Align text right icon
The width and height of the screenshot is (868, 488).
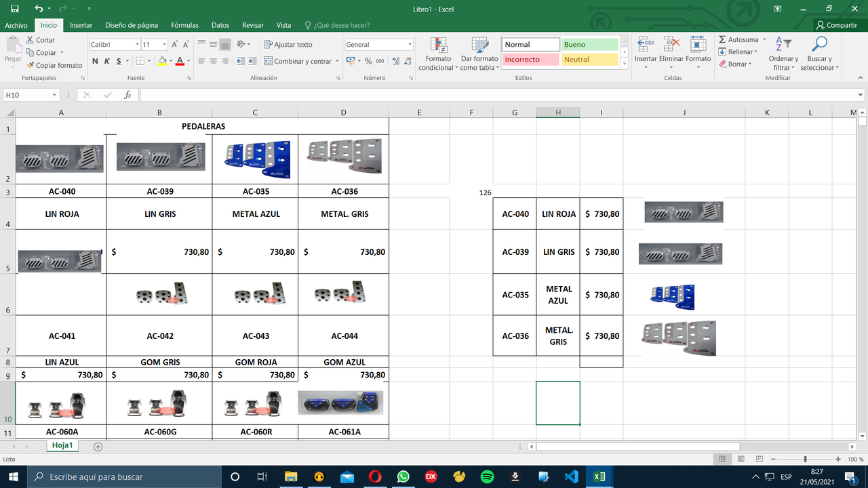click(x=224, y=61)
